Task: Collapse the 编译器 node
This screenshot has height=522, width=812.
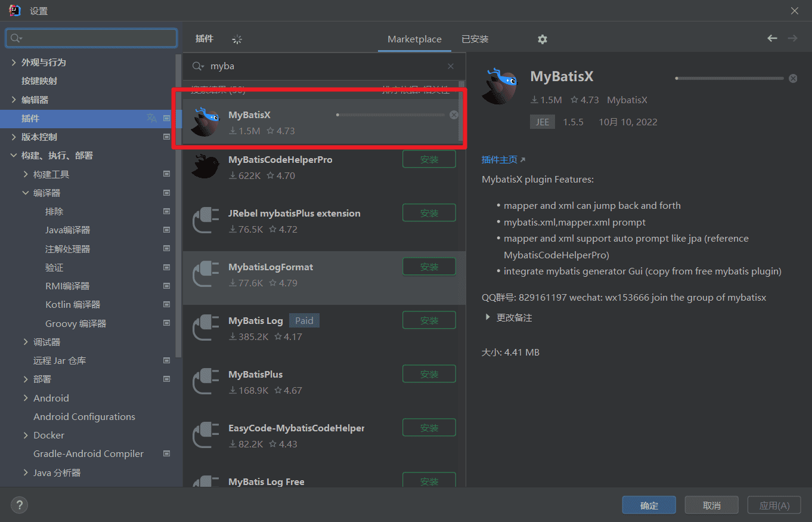Action: [26, 193]
